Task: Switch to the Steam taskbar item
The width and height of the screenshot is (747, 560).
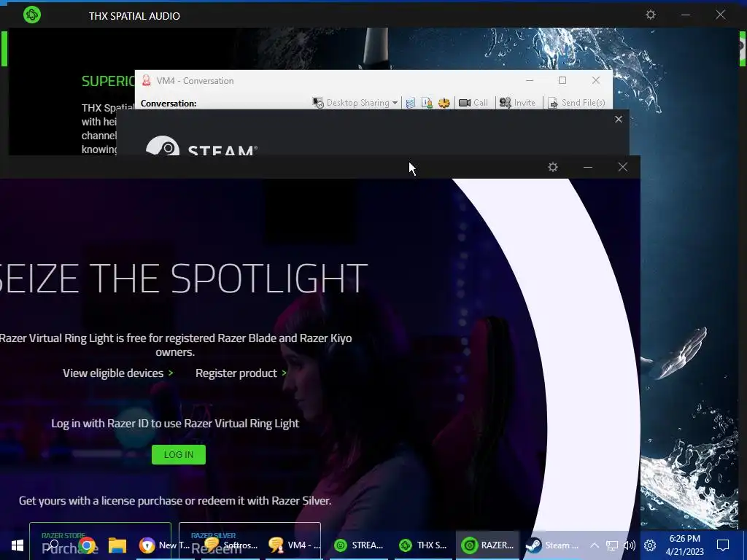Action: pos(553,545)
